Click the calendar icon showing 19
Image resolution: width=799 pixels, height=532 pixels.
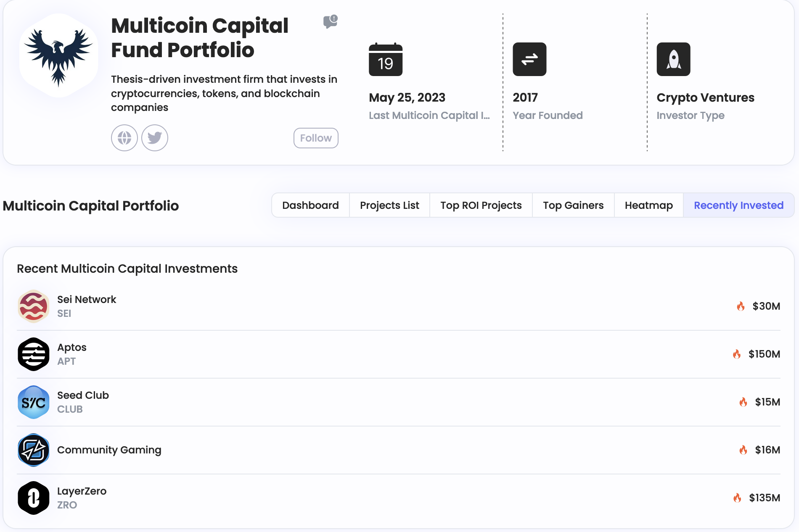[386, 59]
